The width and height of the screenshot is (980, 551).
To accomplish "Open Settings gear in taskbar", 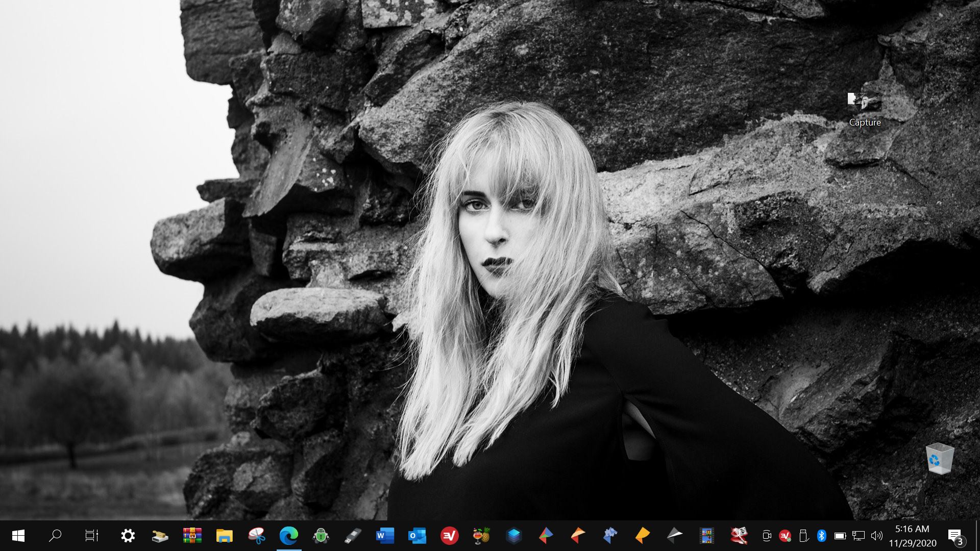I will tap(128, 536).
